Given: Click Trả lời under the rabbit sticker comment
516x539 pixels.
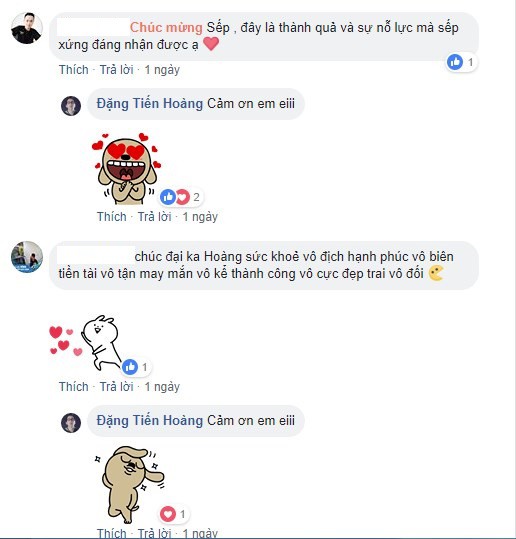Looking at the screenshot, I should point(117,387).
